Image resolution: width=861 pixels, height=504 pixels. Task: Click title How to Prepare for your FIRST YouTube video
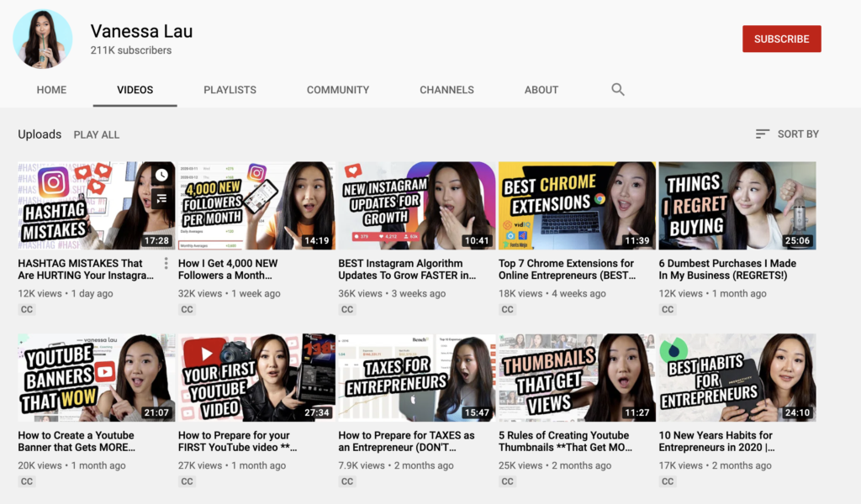(238, 442)
